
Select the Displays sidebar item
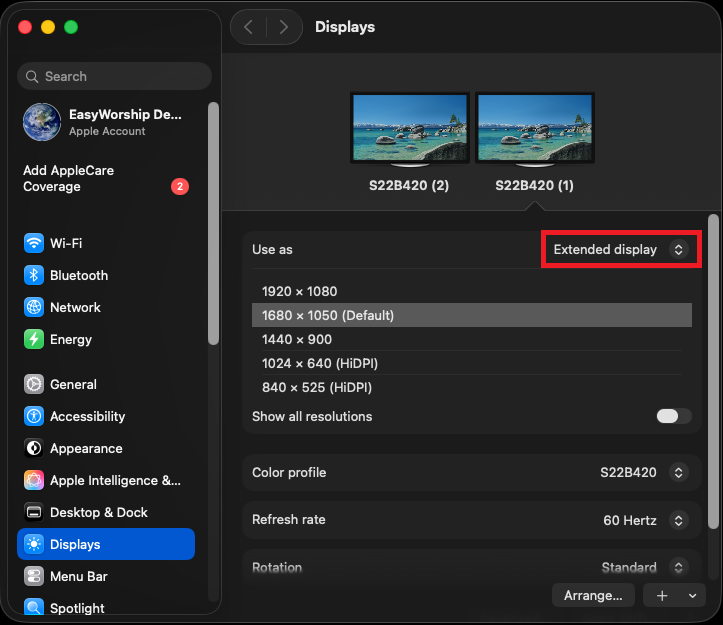(106, 544)
